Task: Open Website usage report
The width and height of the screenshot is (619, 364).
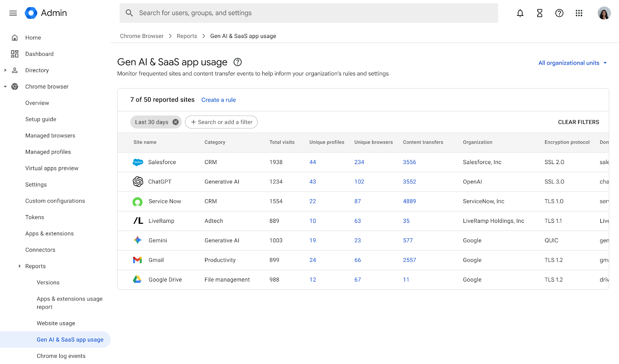Action: click(56, 323)
